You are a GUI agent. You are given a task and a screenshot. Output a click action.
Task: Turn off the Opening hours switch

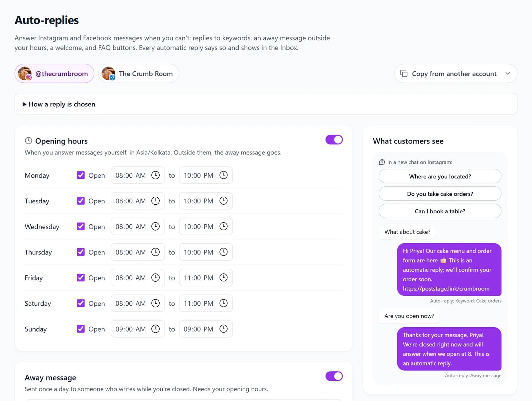tap(334, 140)
